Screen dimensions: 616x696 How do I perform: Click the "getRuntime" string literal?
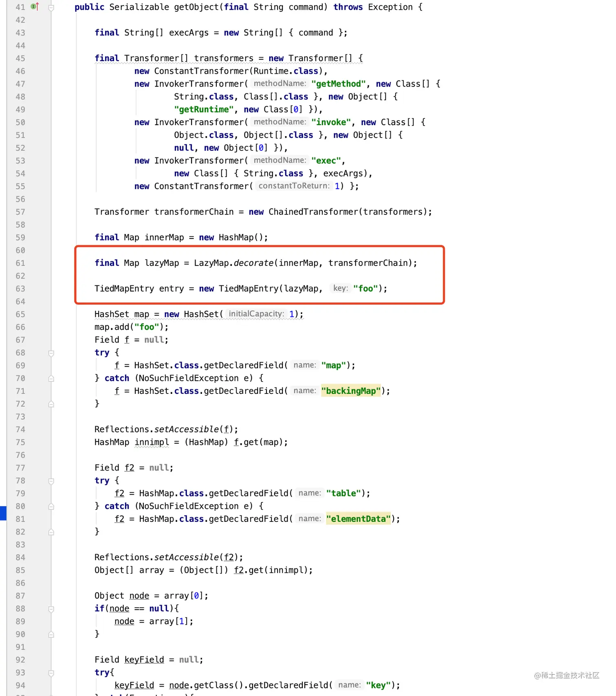pyautogui.click(x=204, y=110)
